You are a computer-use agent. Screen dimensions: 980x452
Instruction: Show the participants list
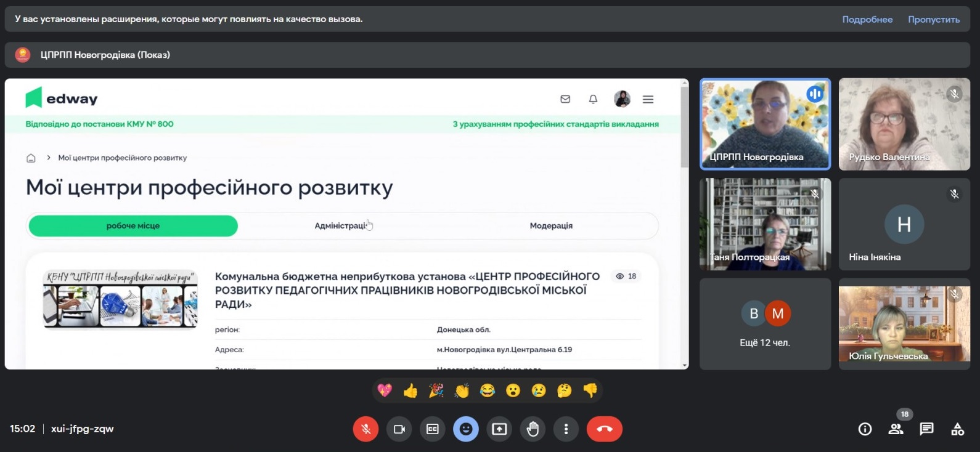(x=896, y=429)
